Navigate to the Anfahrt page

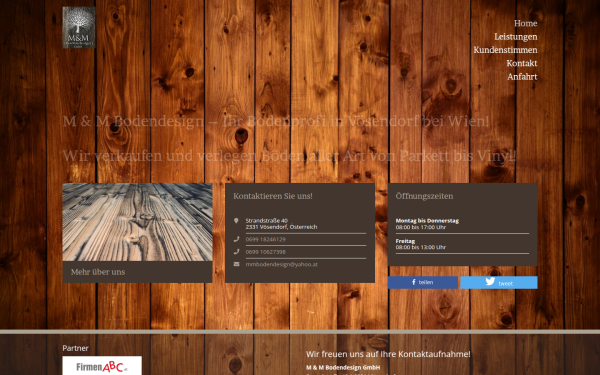[522, 77]
